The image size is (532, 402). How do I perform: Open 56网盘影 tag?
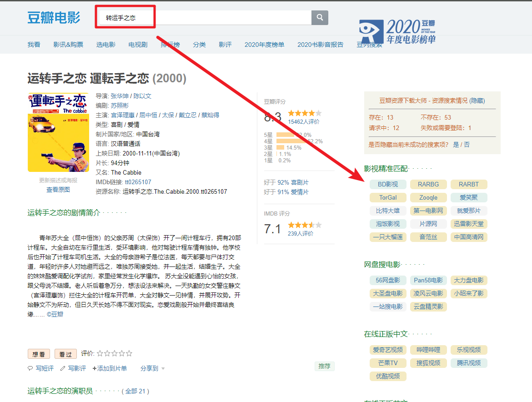[388, 280]
